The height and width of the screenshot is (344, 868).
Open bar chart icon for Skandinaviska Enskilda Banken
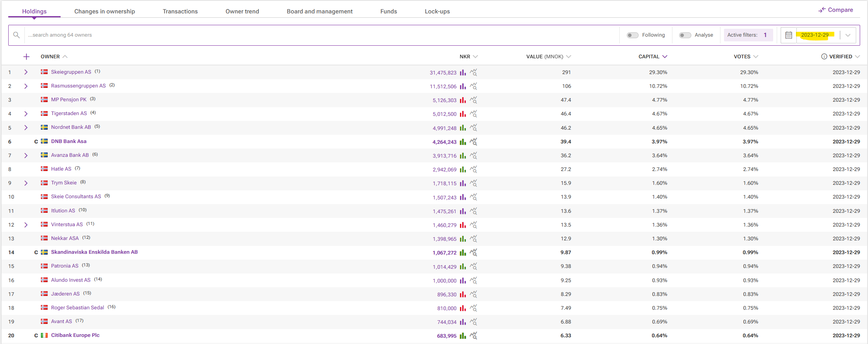click(x=463, y=253)
